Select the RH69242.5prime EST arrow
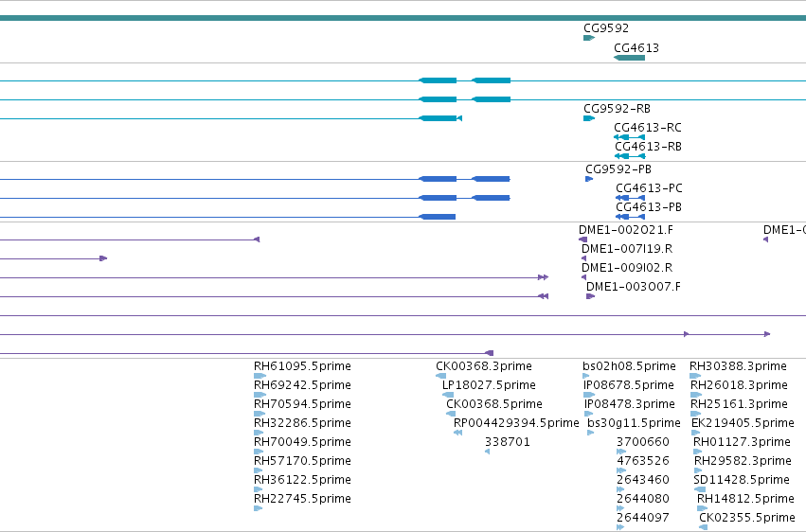 [260, 395]
